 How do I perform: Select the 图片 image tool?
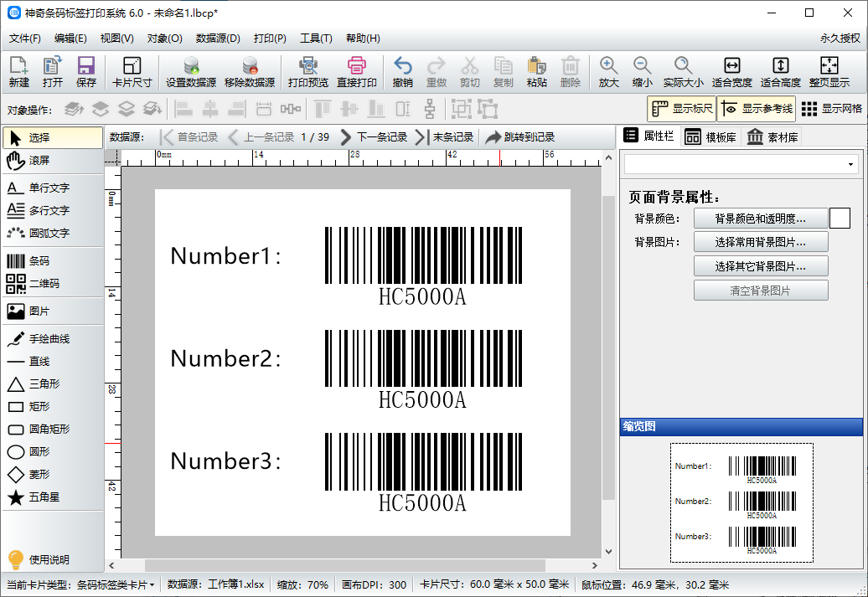pos(53,311)
